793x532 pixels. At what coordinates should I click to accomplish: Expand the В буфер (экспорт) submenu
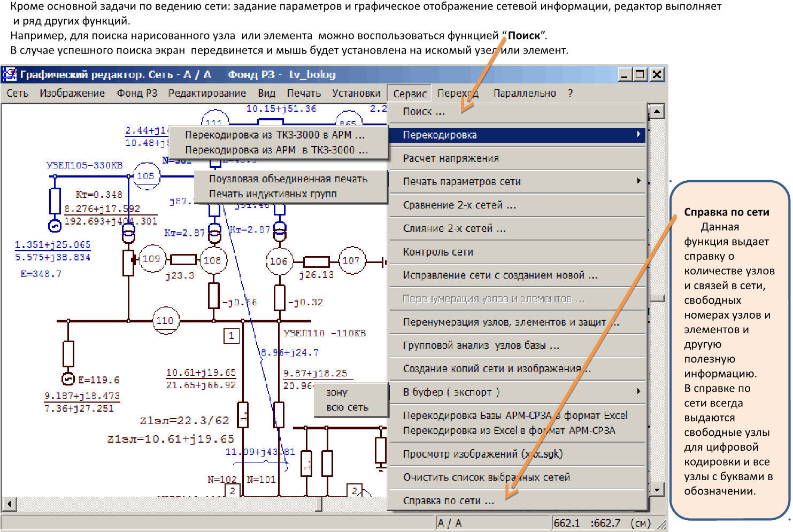tap(638, 392)
